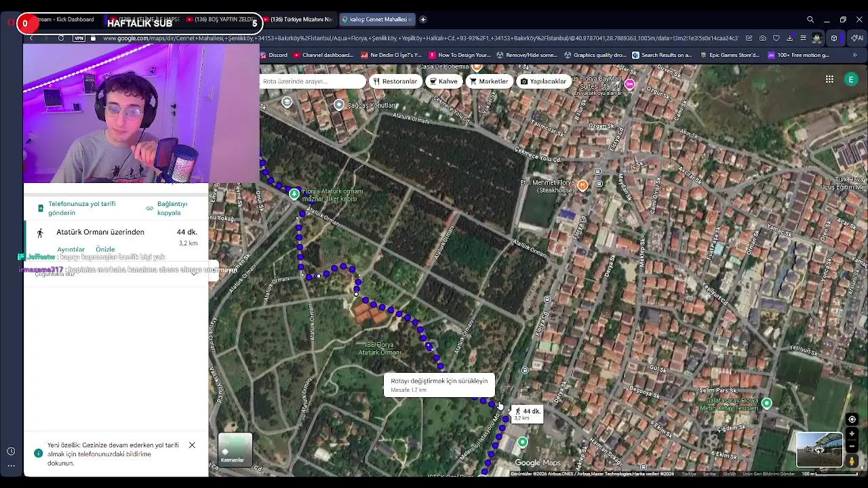
Task: Click the browser tab search magnifier icon
Action: (810, 20)
